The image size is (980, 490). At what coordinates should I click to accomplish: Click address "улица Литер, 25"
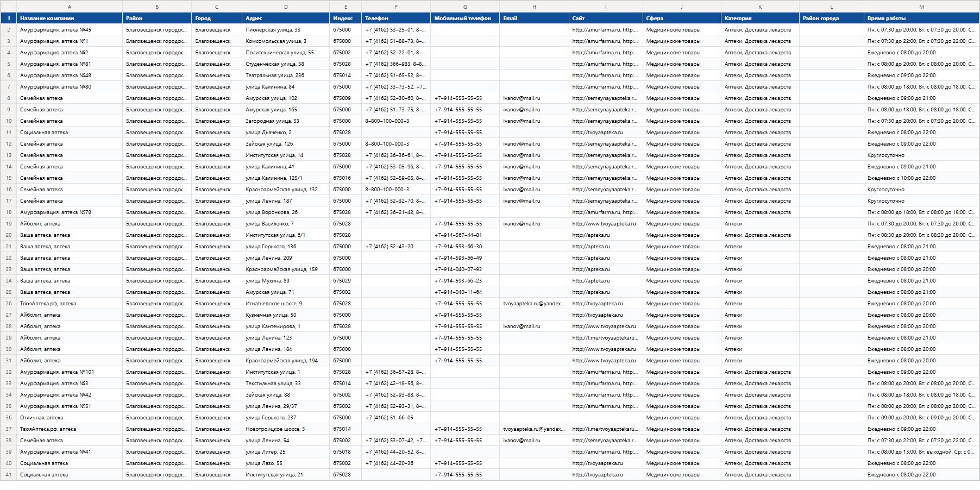coord(286,452)
